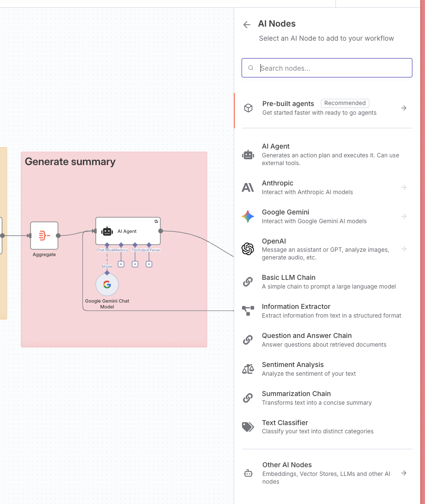
Task: Expand the Anthropic node options arrow
Action: [x=404, y=187]
